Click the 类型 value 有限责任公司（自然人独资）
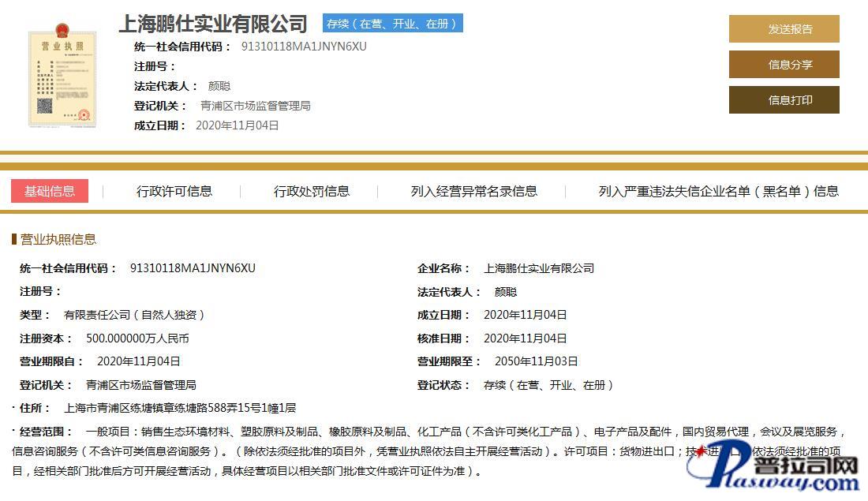The image size is (868, 501). point(135,315)
